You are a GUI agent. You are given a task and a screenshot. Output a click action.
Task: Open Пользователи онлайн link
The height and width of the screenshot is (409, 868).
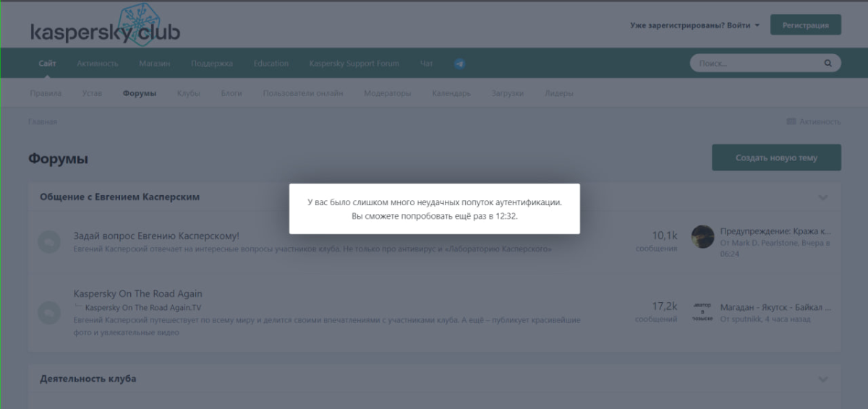(x=303, y=93)
